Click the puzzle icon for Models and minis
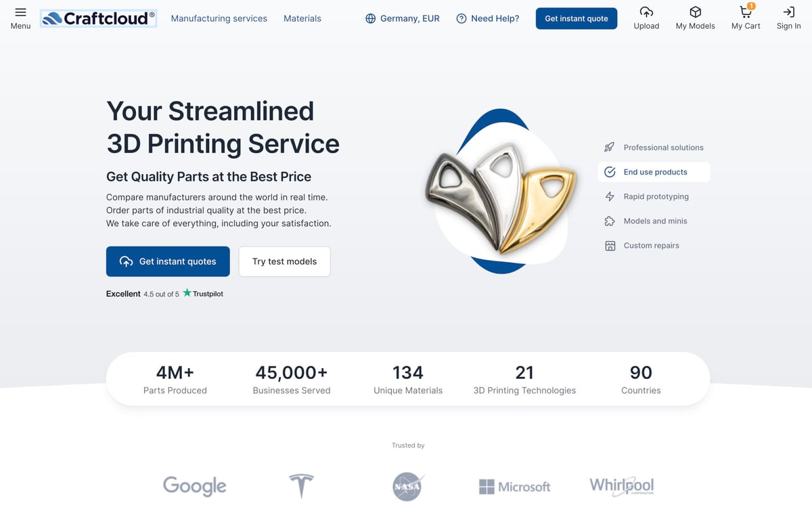 point(610,221)
